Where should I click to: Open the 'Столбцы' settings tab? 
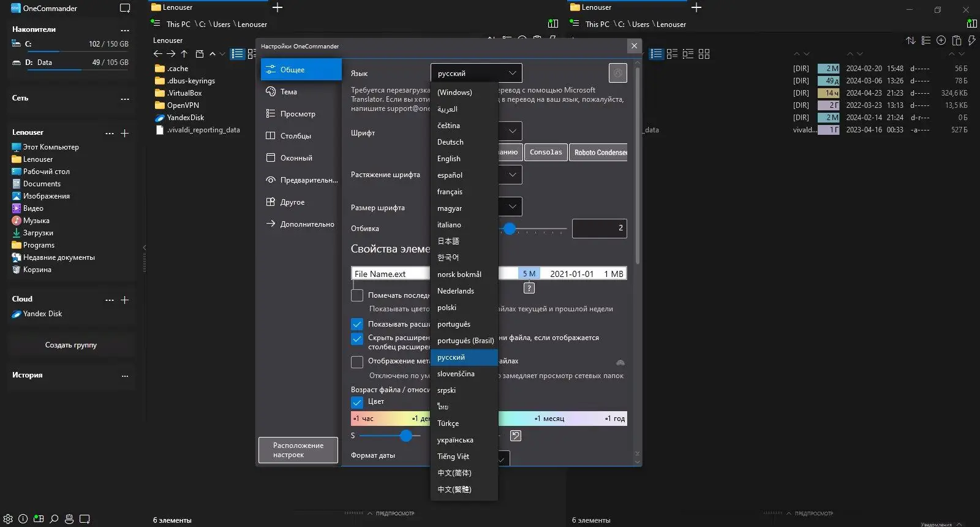pos(301,136)
